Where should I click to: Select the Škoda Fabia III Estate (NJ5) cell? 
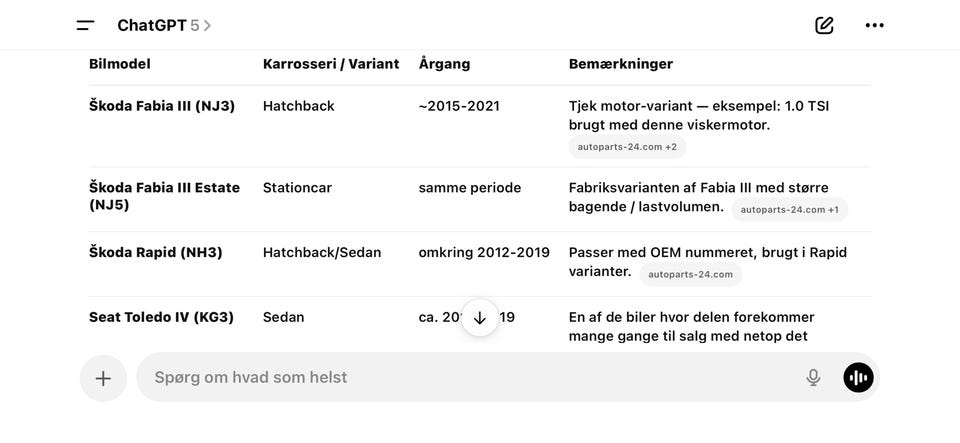point(164,196)
